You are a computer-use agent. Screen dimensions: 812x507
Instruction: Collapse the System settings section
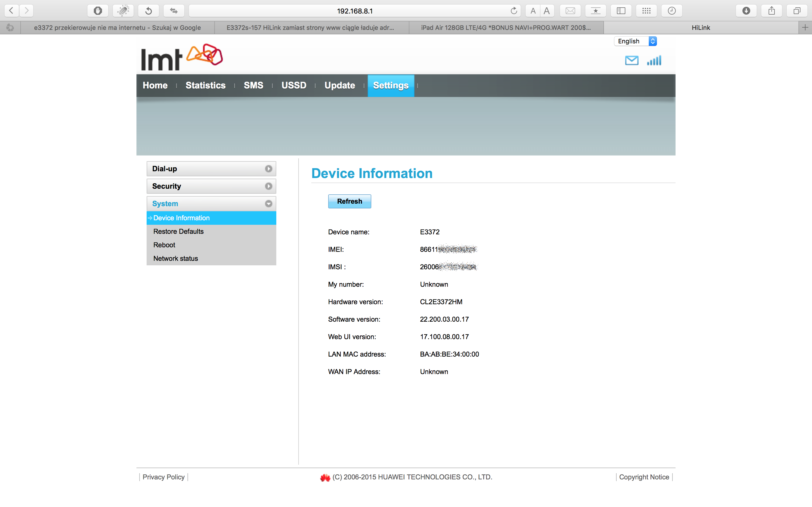[211, 204]
